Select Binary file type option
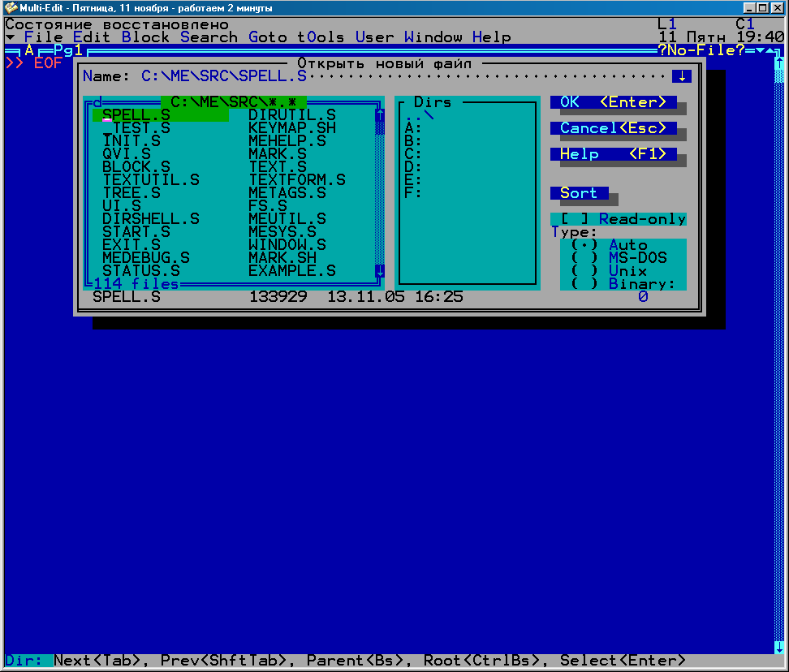 pos(584,284)
